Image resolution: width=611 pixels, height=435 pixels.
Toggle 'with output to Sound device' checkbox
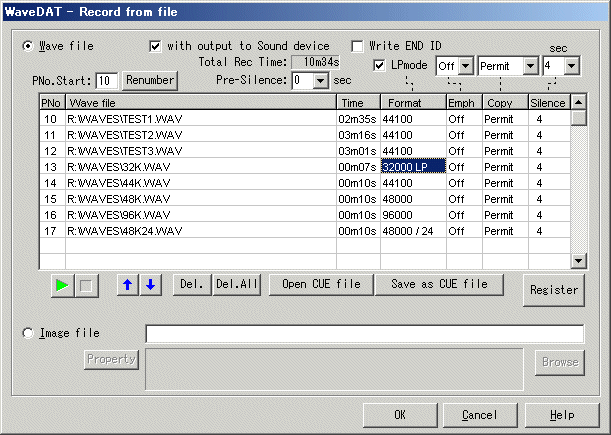[155, 46]
